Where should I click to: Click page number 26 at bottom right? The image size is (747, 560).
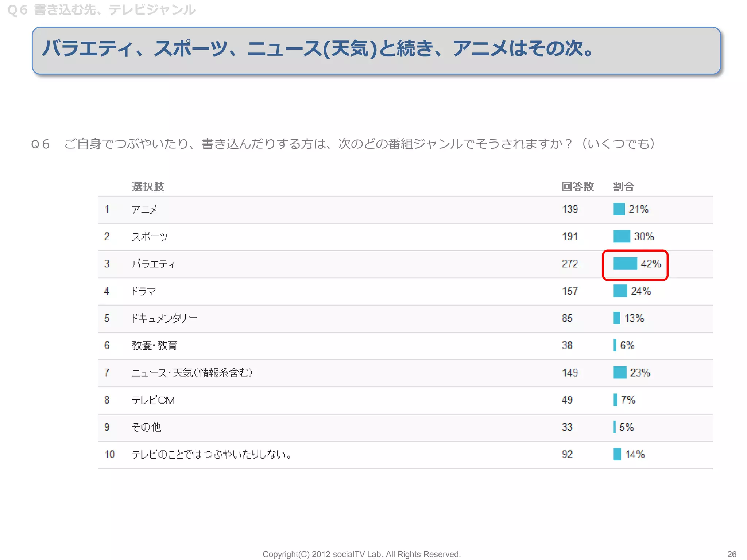tap(731, 554)
